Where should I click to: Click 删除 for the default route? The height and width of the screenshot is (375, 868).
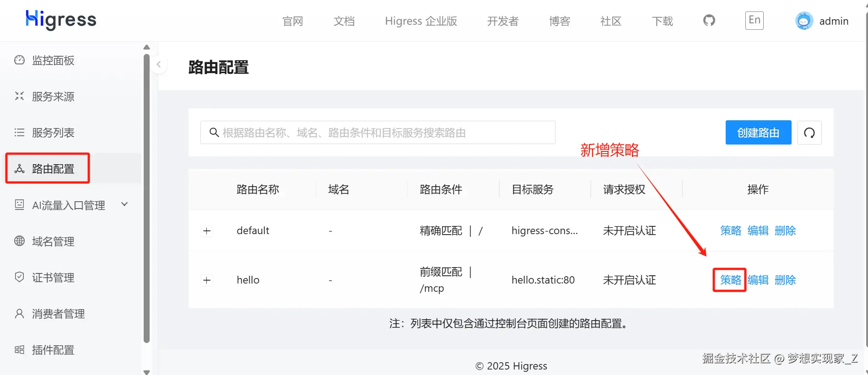pos(785,230)
